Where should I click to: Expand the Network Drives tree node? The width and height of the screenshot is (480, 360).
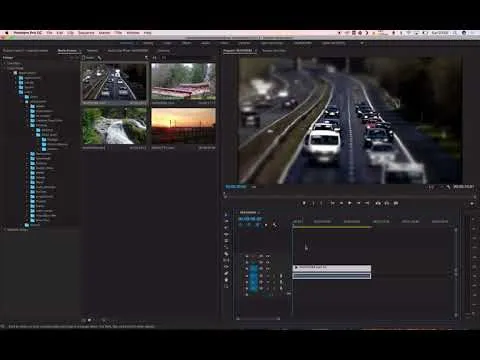5,230
